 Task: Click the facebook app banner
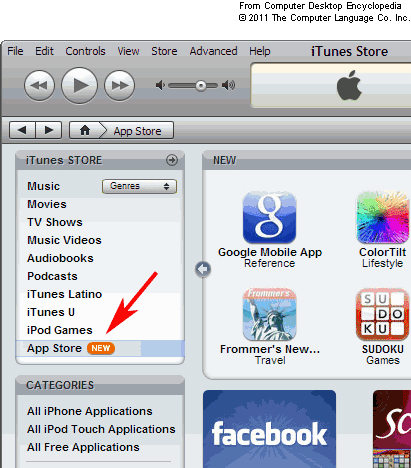[x=269, y=429]
